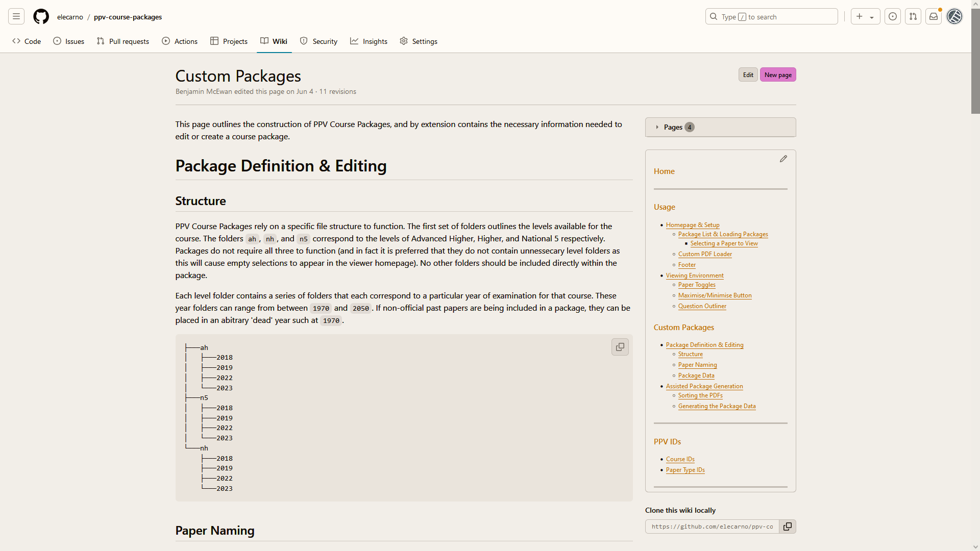This screenshot has height=551, width=980.
Task: Go to GitHub homepage via Octocat logo
Action: [x=41, y=16]
